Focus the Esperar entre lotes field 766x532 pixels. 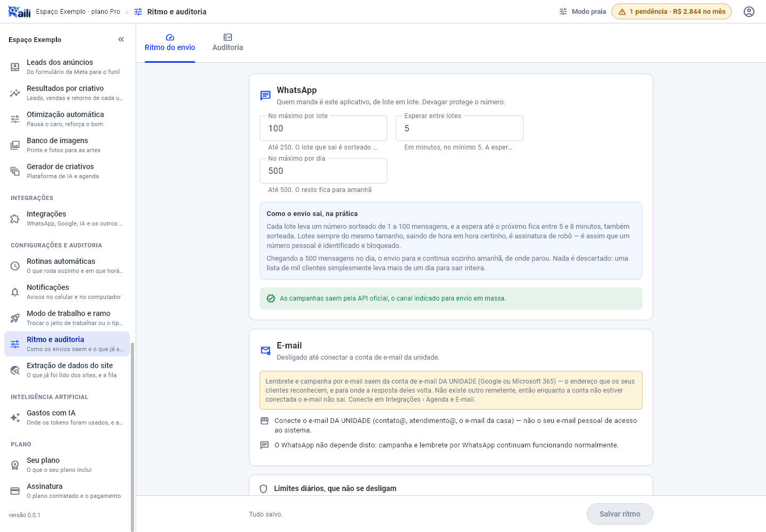pos(460,128)
